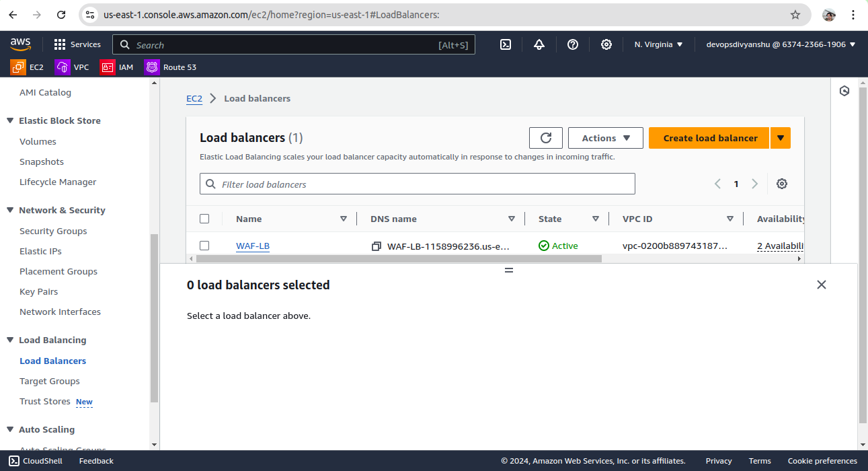
Task: Open the AWS Services grid menu
Action: 60,44
